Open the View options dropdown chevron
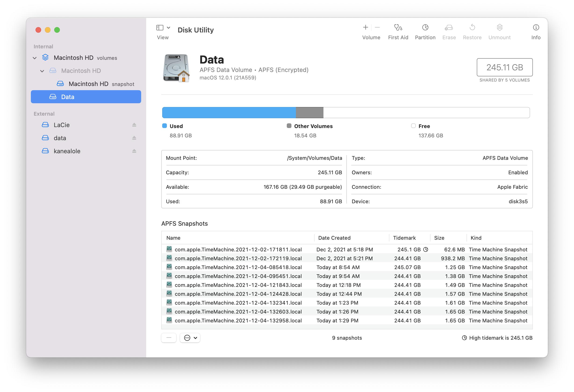The image size is (574, 392). [x=169, y=28]
